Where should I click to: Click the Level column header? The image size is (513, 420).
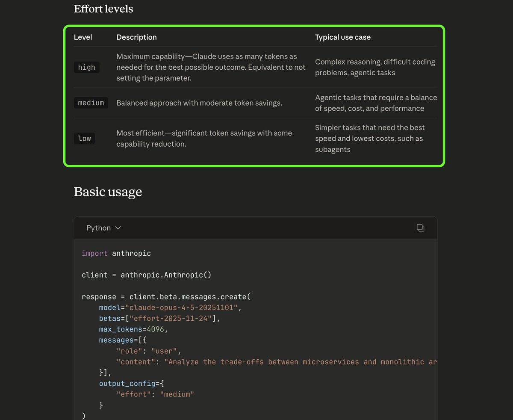pos(83,37)
